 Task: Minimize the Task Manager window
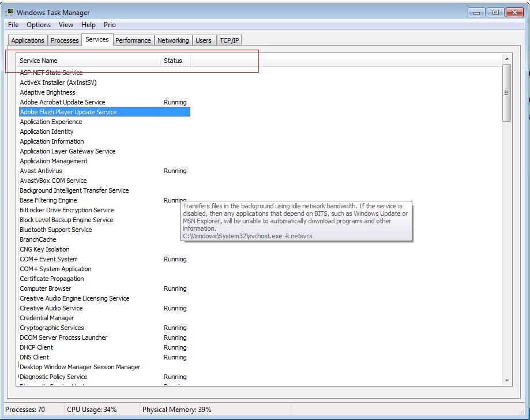(x=476, y=13)
